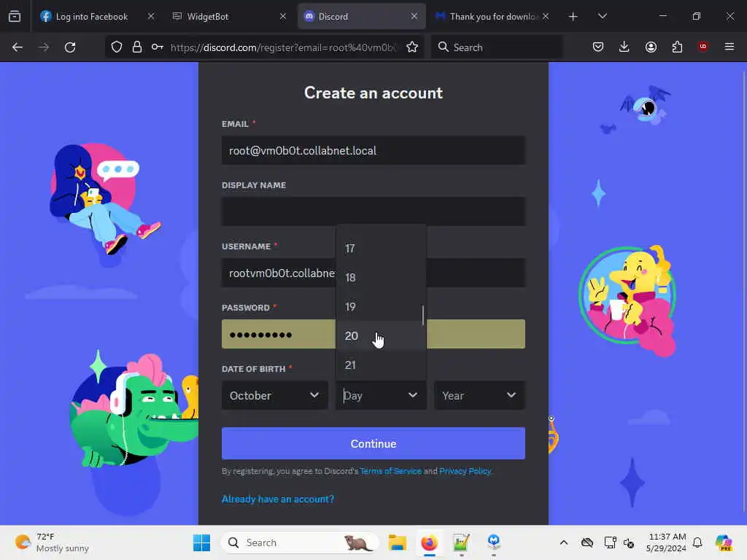Focus the Firefox Search box in toolbar
The height and width of the screenshot is (560, 747).
pos(497,47)
